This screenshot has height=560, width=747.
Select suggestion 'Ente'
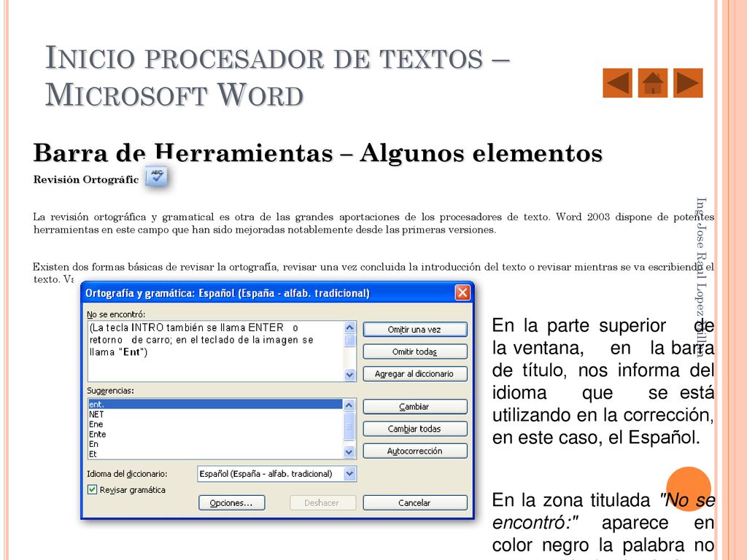pyautogui.click(x=215, y=435)
